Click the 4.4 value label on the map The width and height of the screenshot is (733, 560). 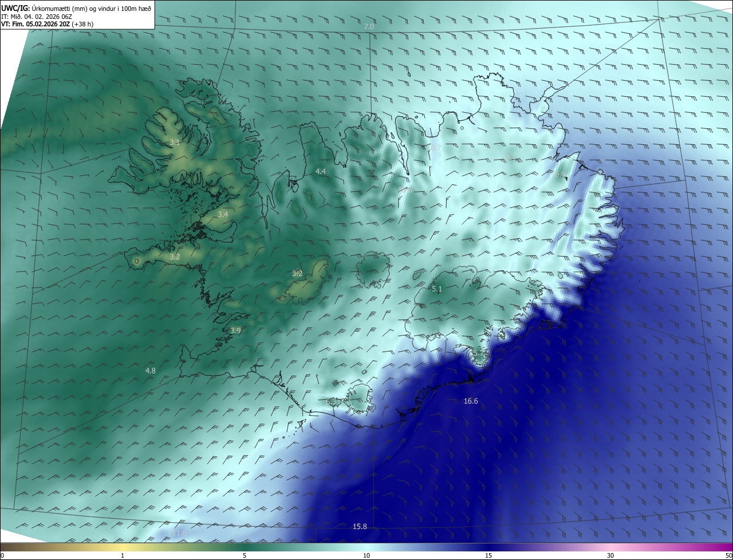pos(321,172)
